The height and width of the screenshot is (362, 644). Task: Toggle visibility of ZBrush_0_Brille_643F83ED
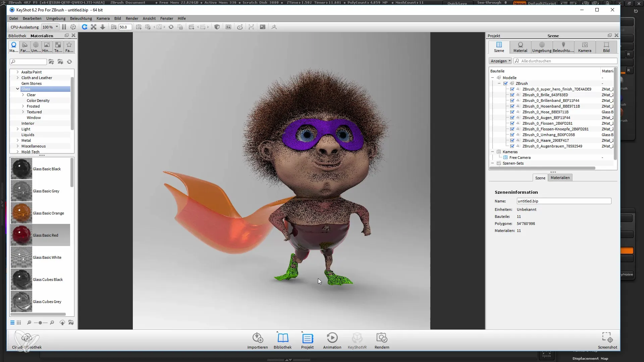513,95
